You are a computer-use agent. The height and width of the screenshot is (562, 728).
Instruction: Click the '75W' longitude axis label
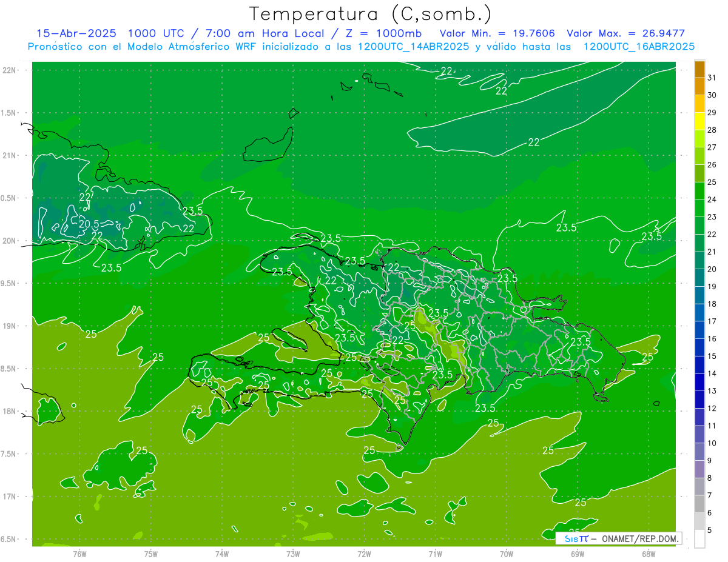[151, 554]
